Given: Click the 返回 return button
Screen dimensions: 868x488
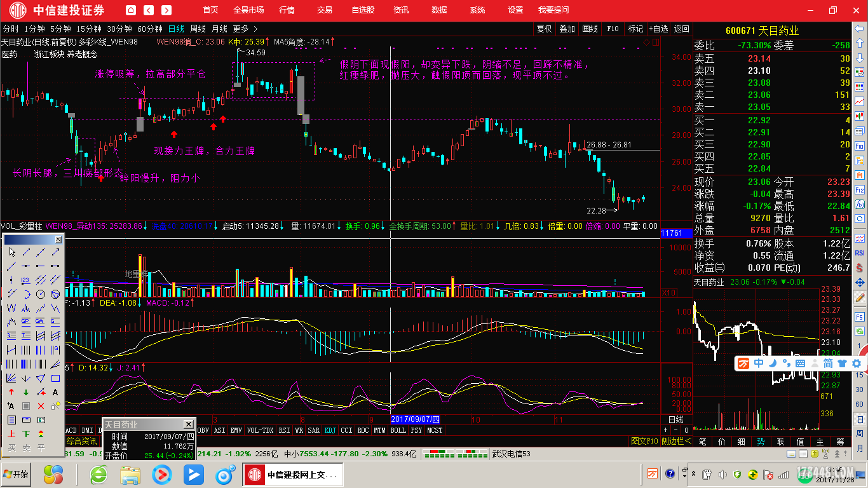Looking at the screenshot, I should (x=681, y=29).
